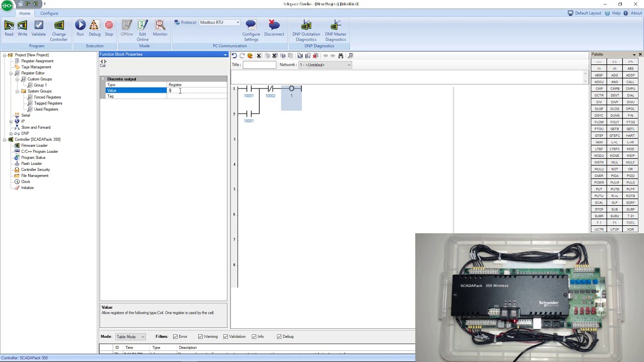Switch to the Configure ribbon tab
Screen dimensions: 644x362
point(49,13)
